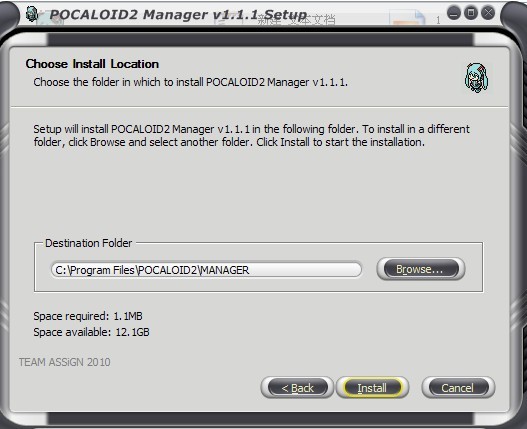Click 'Space required: 1.1MB' text

(88, 316)
